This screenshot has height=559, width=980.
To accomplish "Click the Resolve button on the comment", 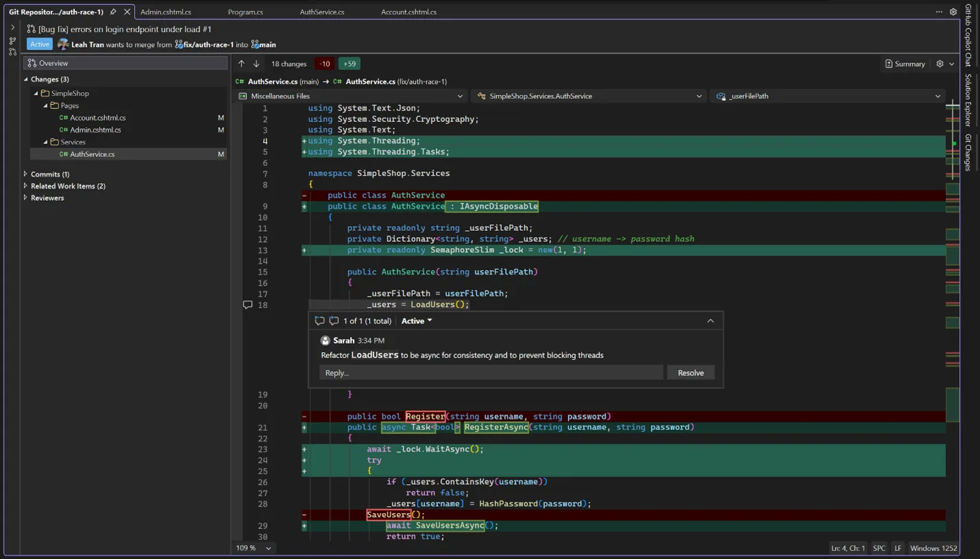I will 690,373.
